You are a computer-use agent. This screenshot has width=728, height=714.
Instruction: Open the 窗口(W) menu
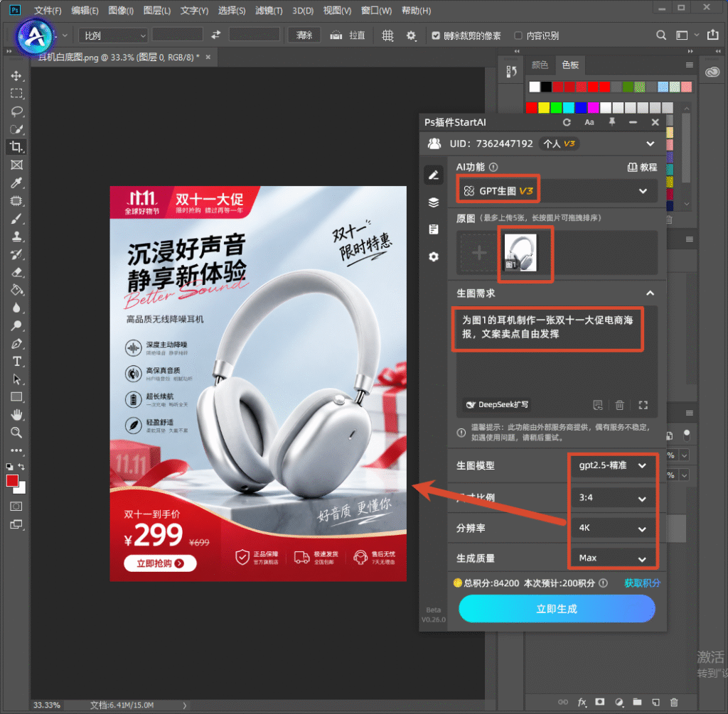[376, 10]
